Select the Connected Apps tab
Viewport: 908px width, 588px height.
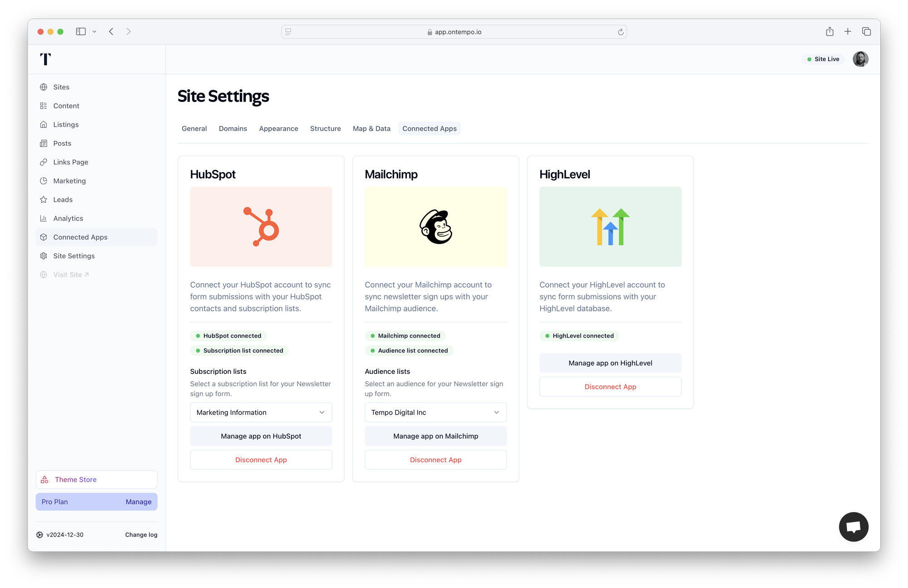pyautogui.click(x=429, y=128)
